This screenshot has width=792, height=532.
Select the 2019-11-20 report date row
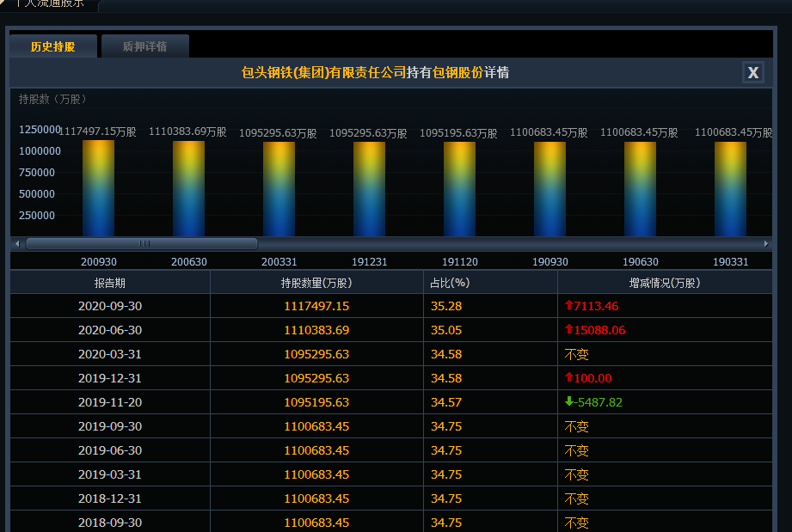391,402
